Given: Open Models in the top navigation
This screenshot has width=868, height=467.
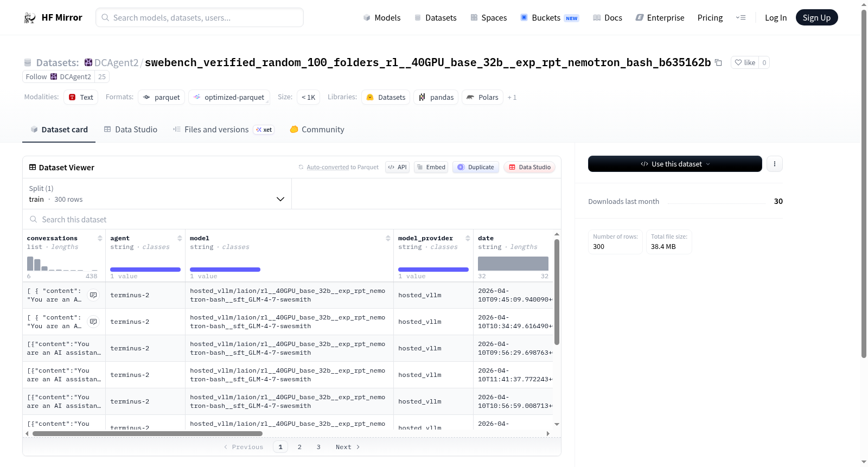Looking at the screenshot, I should (x=382, y=18).
